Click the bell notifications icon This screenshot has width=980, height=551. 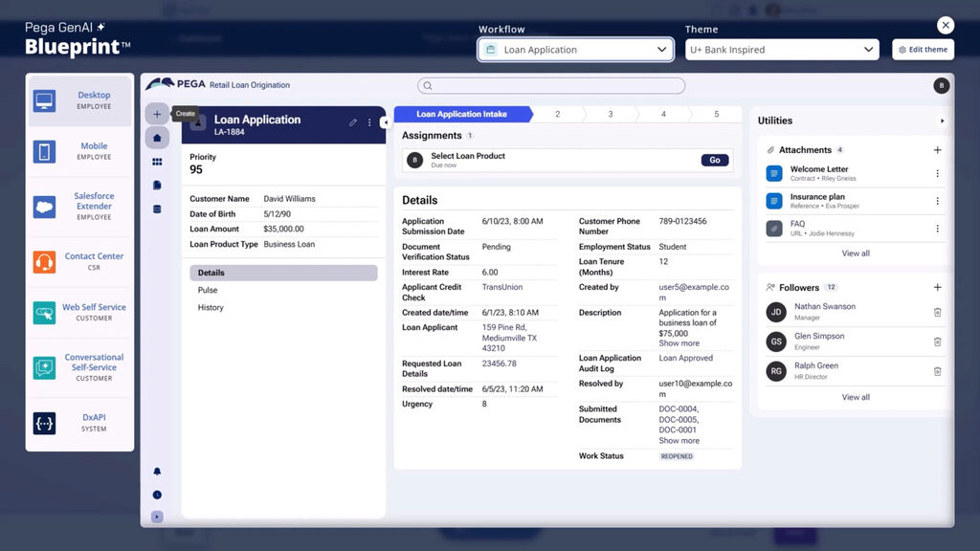click(157, 472)
